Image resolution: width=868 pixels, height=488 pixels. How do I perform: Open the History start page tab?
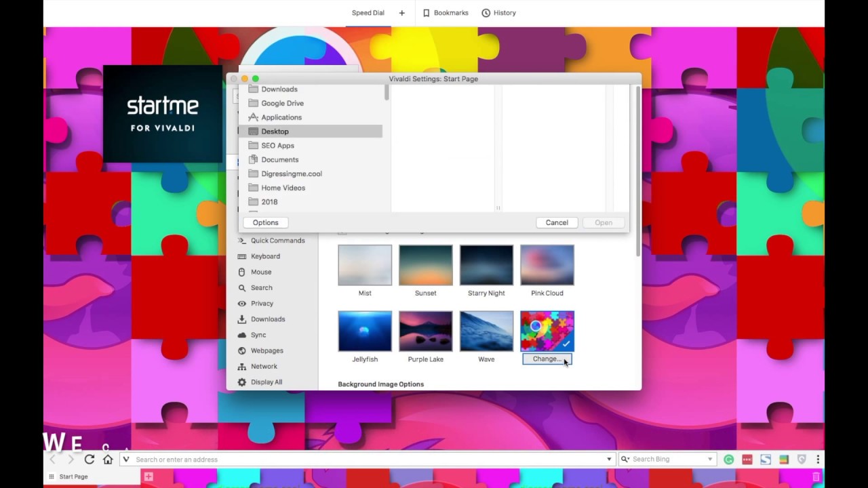tap(499, 13)
